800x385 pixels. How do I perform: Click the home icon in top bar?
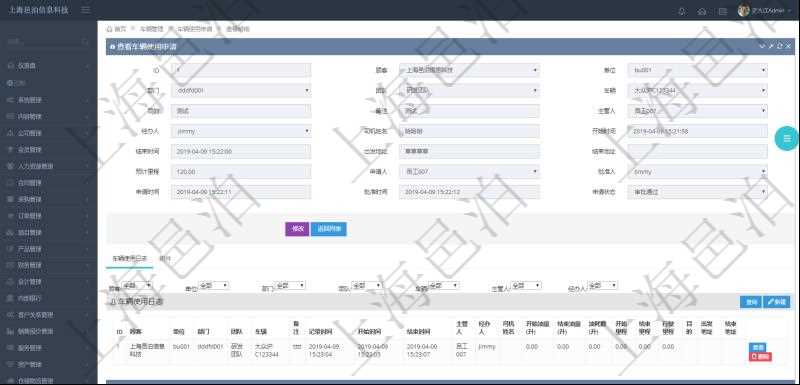pos(702,11)
